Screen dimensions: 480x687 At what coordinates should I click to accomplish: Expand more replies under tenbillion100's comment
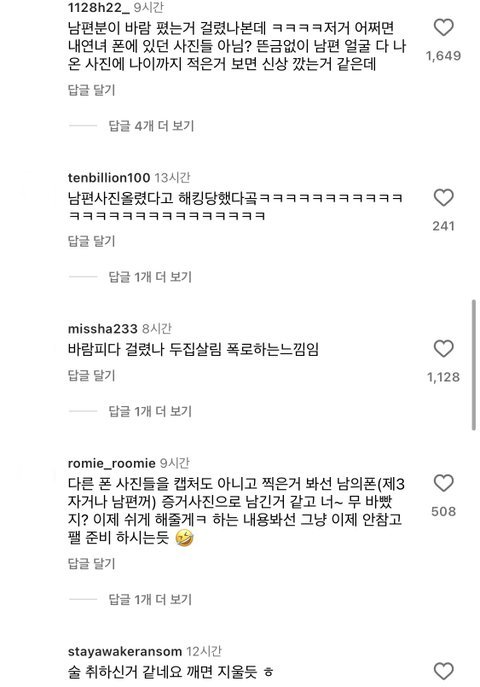tap(150, 277)
